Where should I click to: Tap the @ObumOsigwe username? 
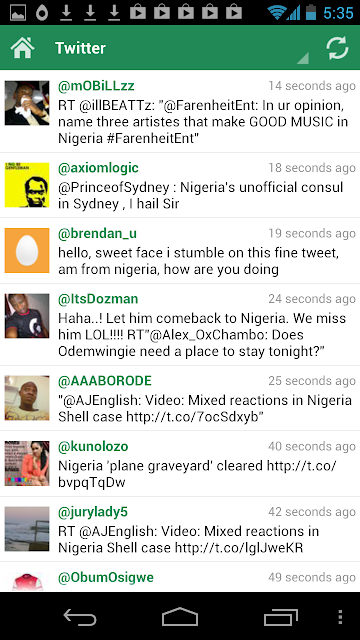click(x=106, y=578)
